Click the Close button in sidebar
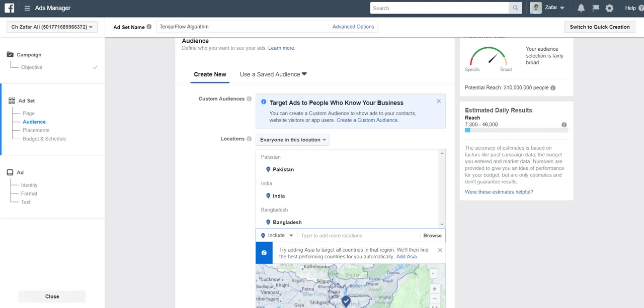644x308 pixels. click(52, 296)
